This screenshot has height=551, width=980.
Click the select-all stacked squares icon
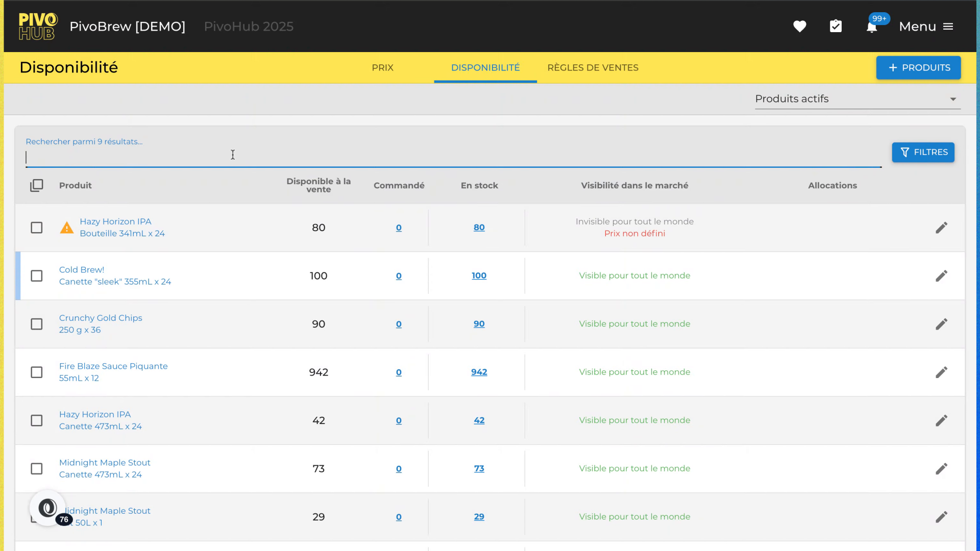[37, 185]
